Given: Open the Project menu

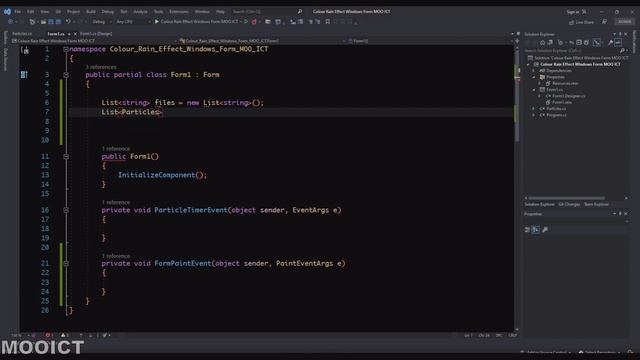Looking at the screenshot, I should [73, 12].
